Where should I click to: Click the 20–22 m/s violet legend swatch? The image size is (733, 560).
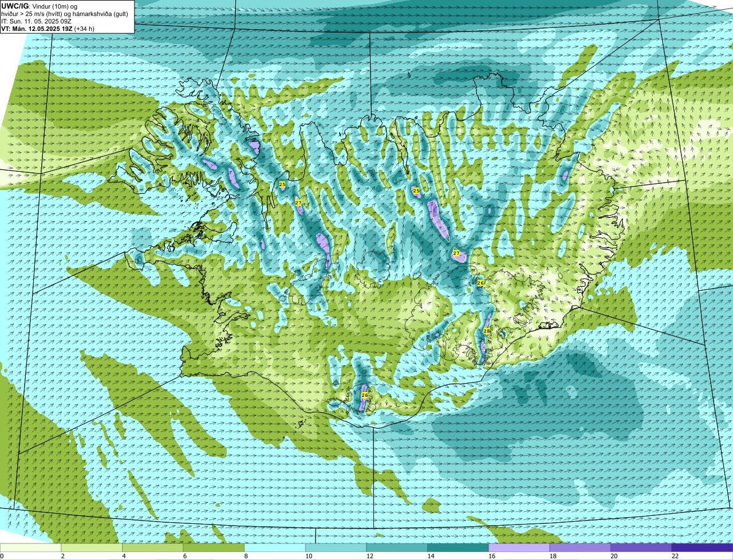click(641, 547)
